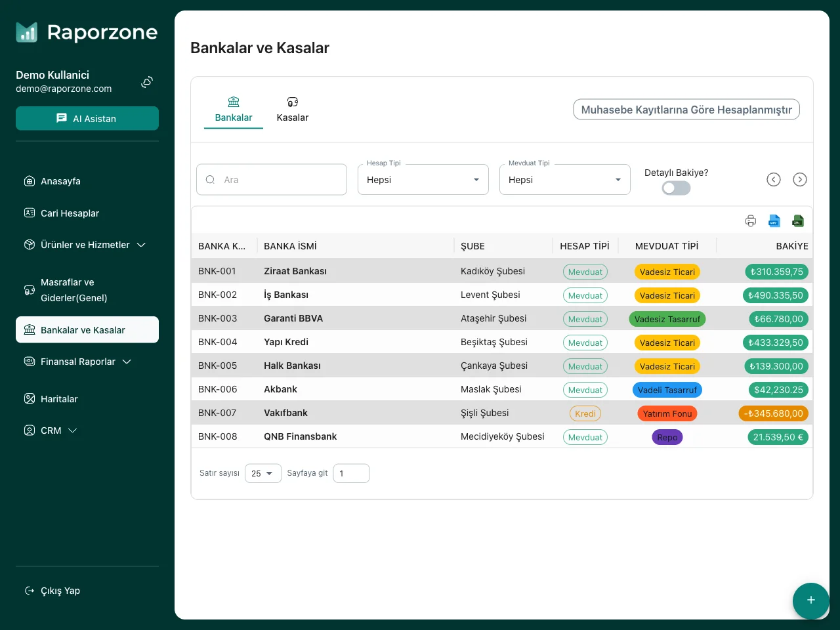This screenshot has width=840, height=630.
Task: Click the next page arrow icon
Action: point(800,180)
